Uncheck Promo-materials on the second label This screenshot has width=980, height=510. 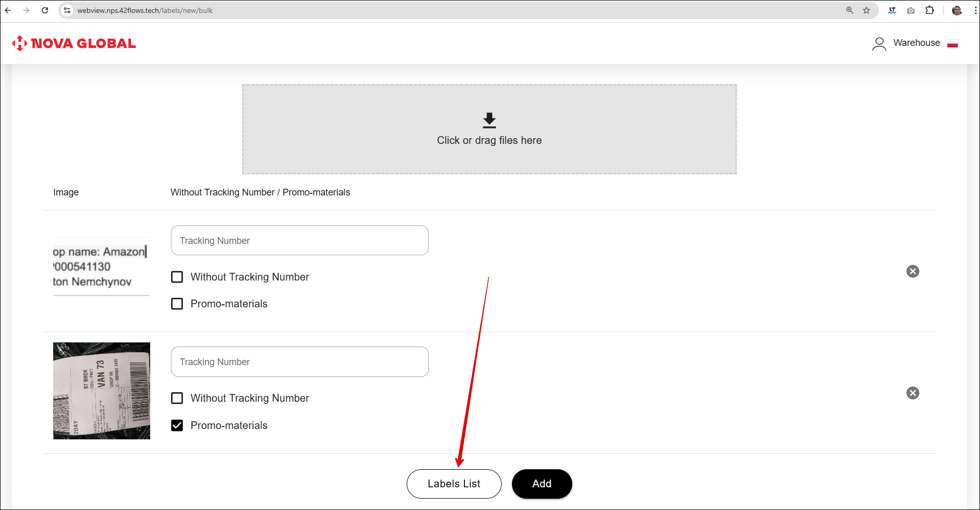(177, 425)
